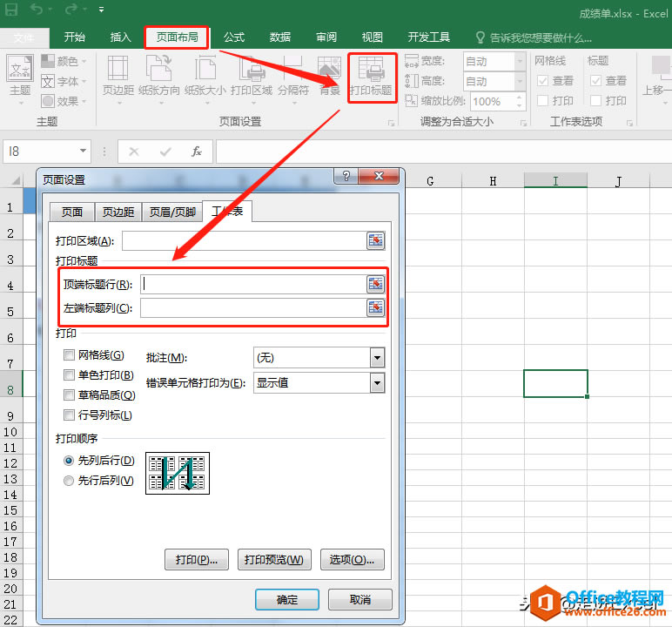Click the 选项(O)... button
The height and width of the screenshot is (627, 672).
click(x=353, y=560)
